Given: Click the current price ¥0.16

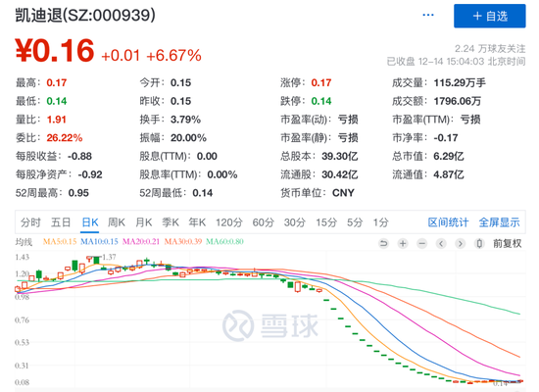Looking at the screenshot, I should coord(55,51).
